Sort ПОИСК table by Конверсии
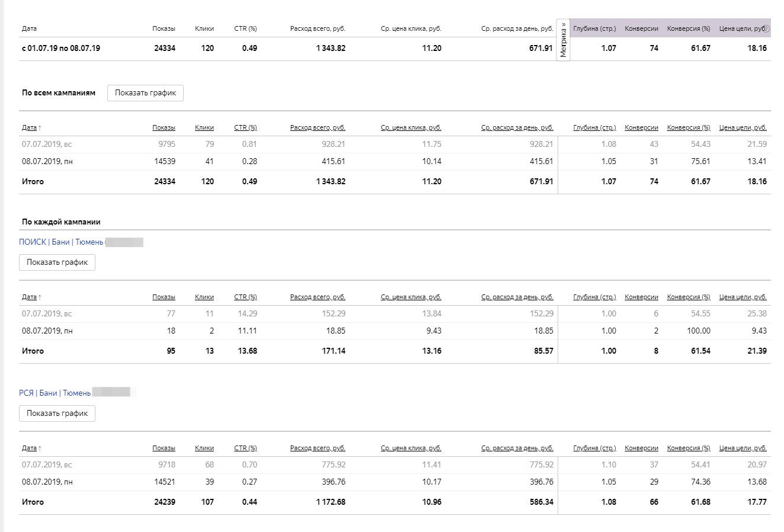The width and height of the screenshot is (784, 532). 641,297
